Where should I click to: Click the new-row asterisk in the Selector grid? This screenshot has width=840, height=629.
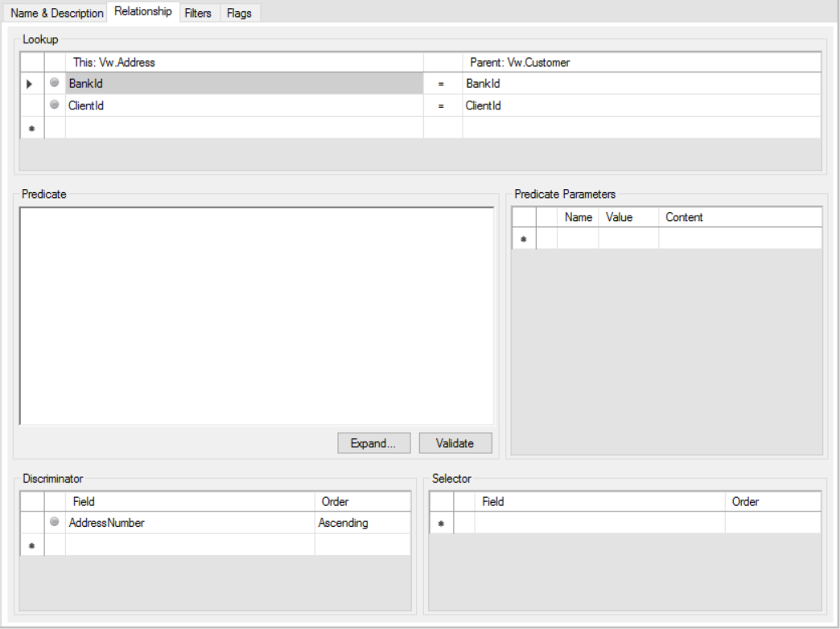(x=442, y=522)
